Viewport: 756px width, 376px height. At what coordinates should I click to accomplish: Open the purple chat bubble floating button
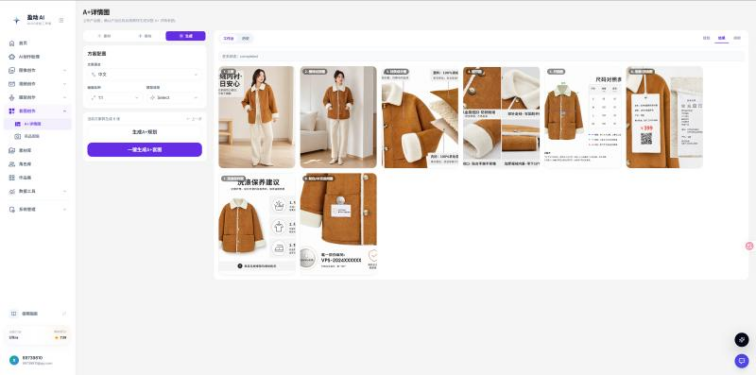742,361
